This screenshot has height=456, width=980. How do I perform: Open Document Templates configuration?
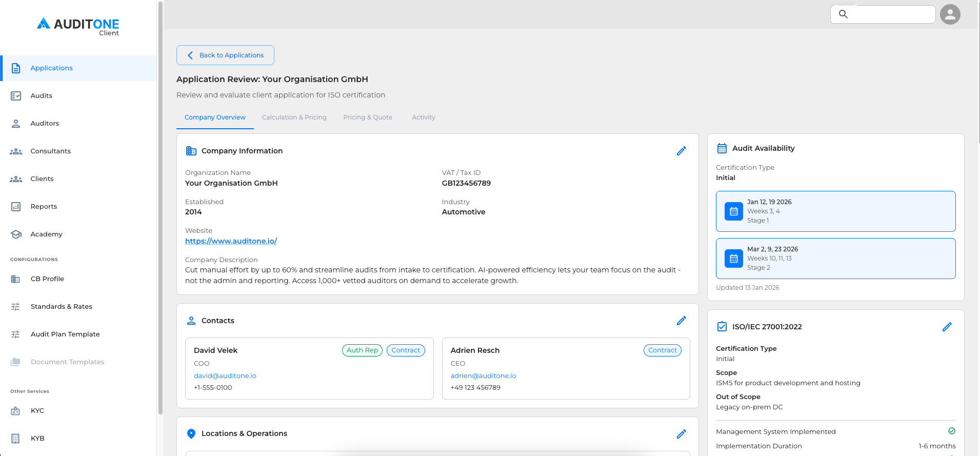[78, 362]
